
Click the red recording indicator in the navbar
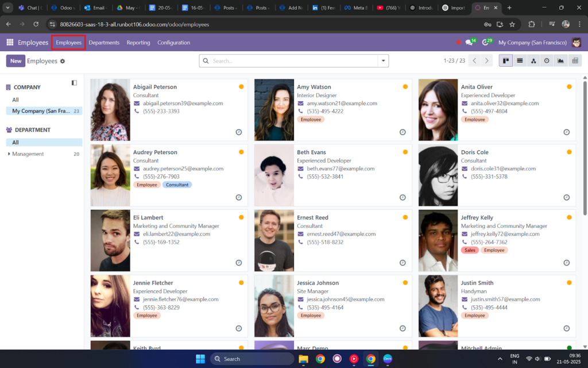point(458,42)
